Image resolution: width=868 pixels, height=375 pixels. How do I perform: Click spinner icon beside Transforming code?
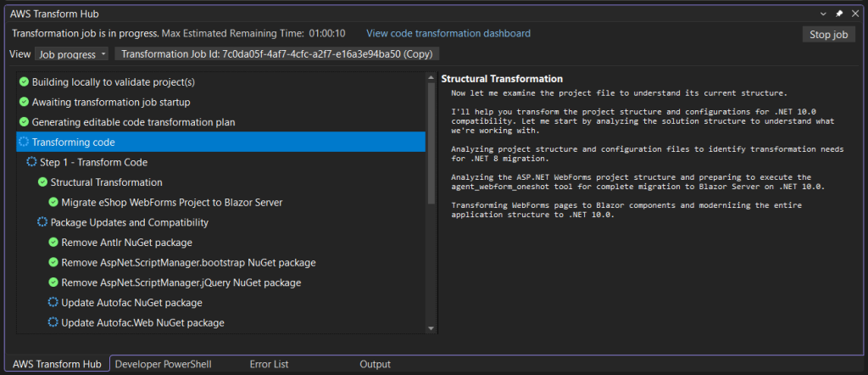24,143
